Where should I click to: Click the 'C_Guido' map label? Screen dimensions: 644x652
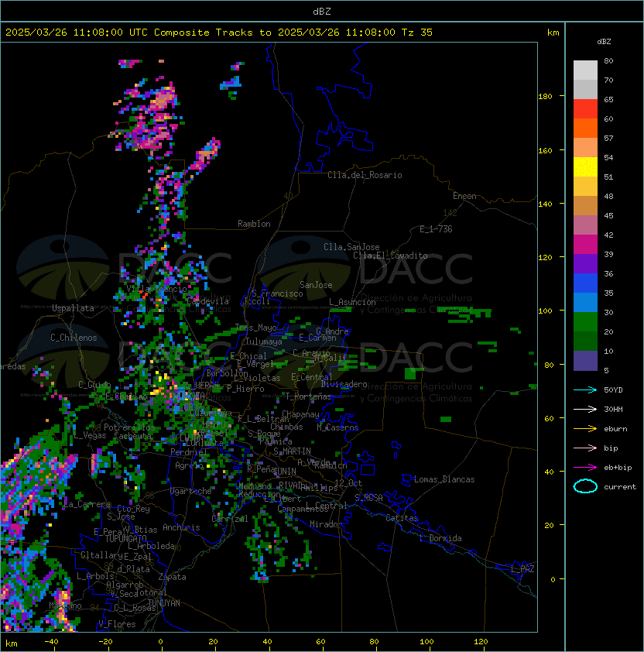point(94,385)
